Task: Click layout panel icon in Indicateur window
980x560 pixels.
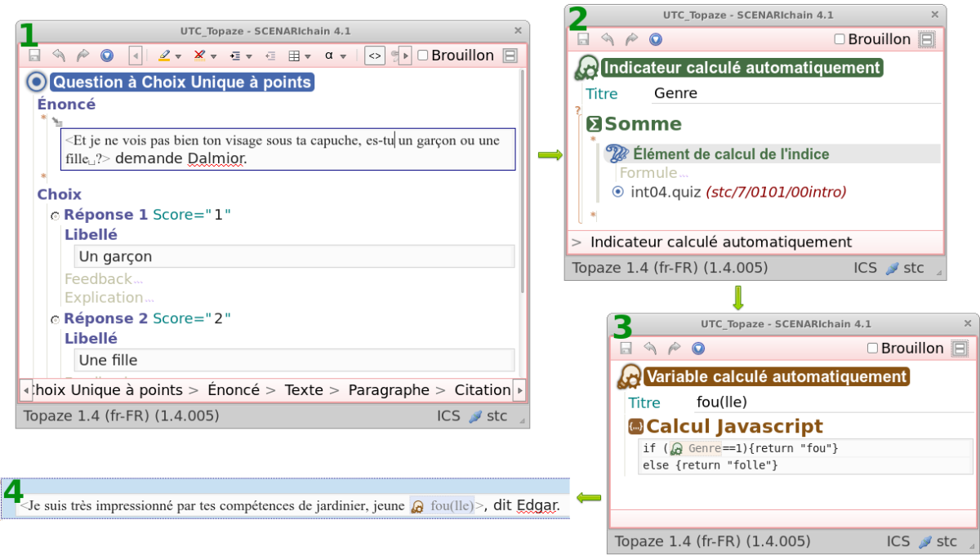Action: (926, 39)
